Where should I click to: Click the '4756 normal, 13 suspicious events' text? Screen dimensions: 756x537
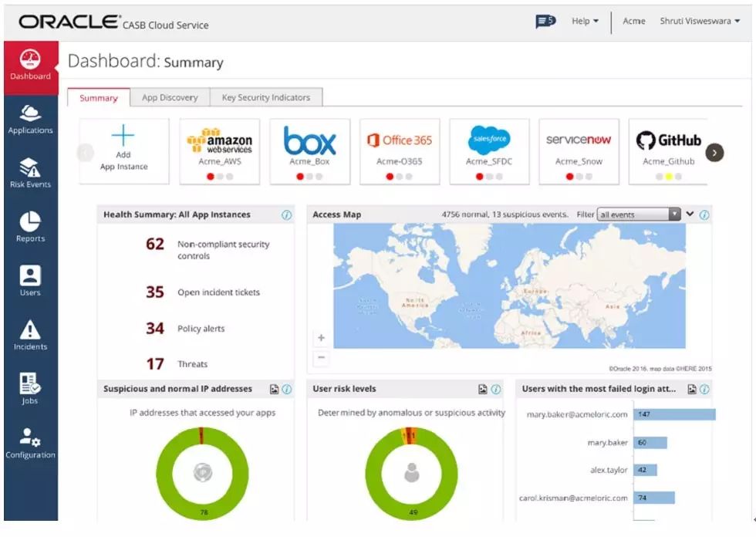tap(505, 214)
